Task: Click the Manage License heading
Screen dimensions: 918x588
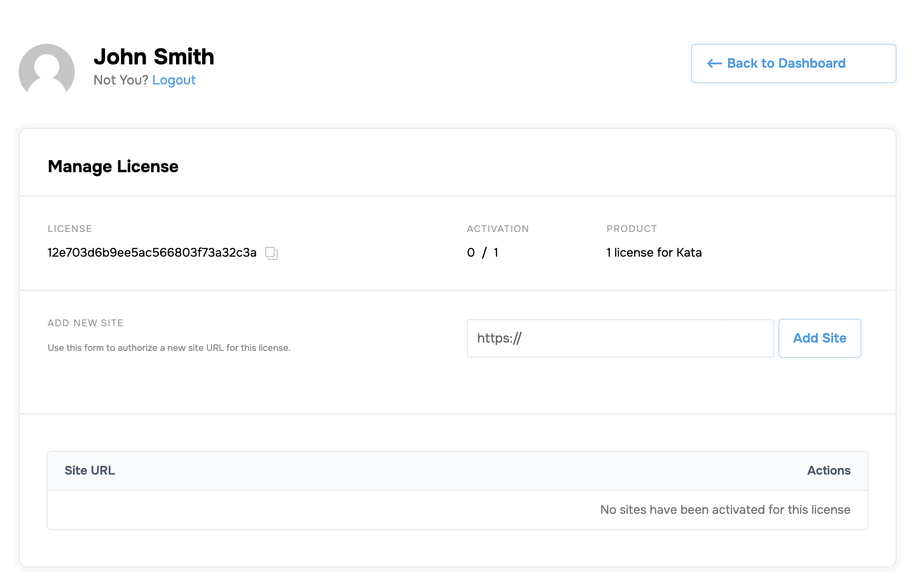Action: (113, 167)
